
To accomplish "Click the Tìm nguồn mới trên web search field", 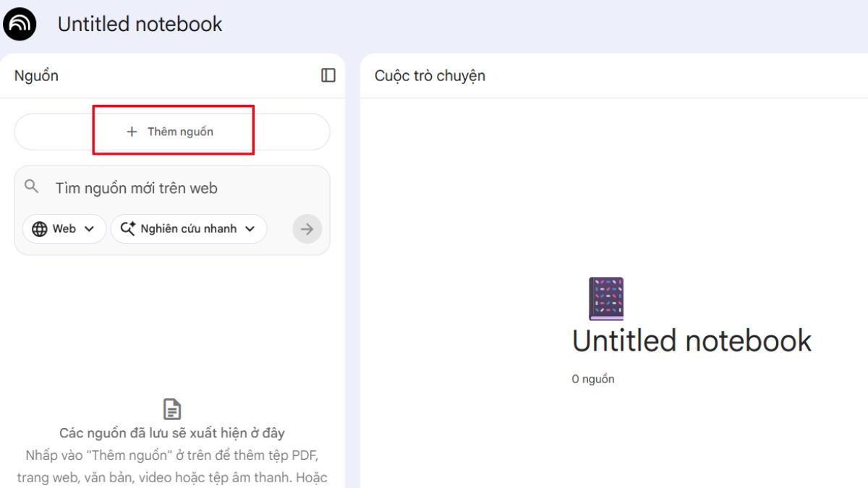I will click(145, 187).
